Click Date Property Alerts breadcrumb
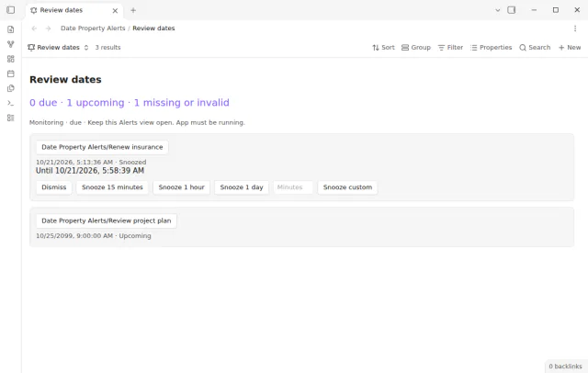The width and height of the screenshot is (588, 373). click(93, 28)
